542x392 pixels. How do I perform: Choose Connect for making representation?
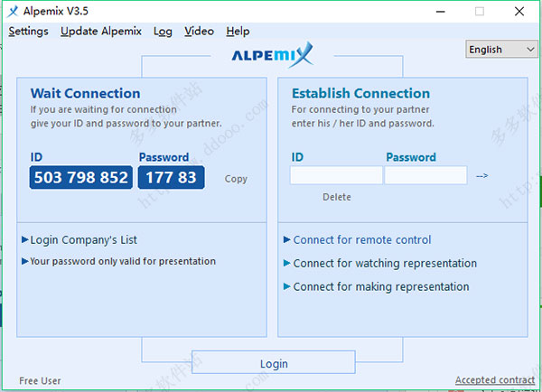[377, 286]
